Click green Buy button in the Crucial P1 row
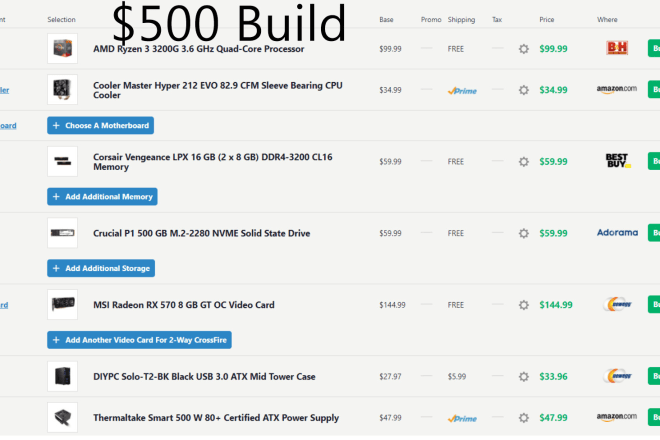 pos(654,233)
